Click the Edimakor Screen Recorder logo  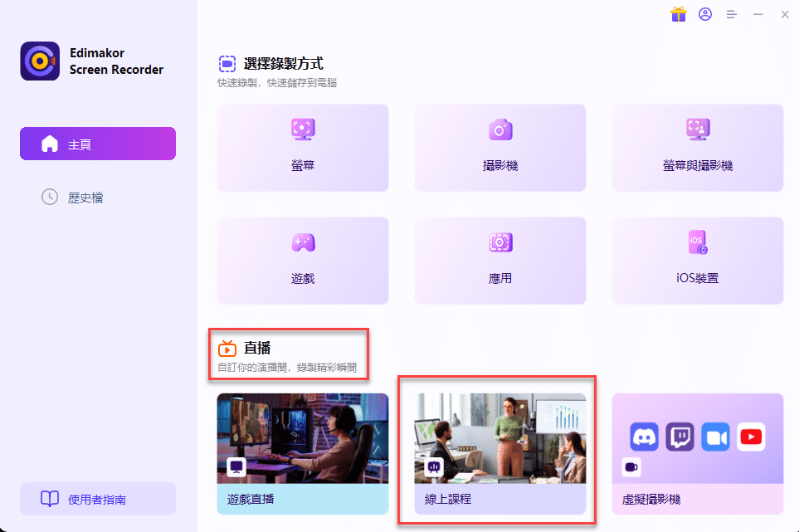[x=40, y=61]
